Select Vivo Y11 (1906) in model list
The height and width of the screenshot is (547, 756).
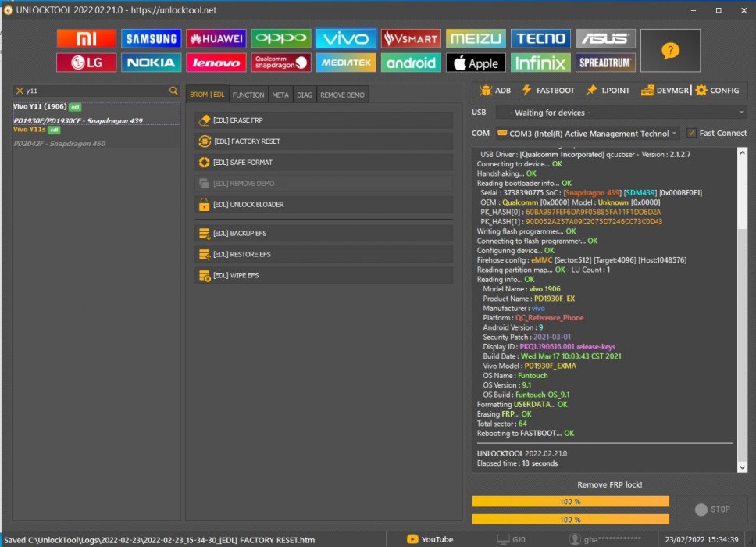[96, 113]
